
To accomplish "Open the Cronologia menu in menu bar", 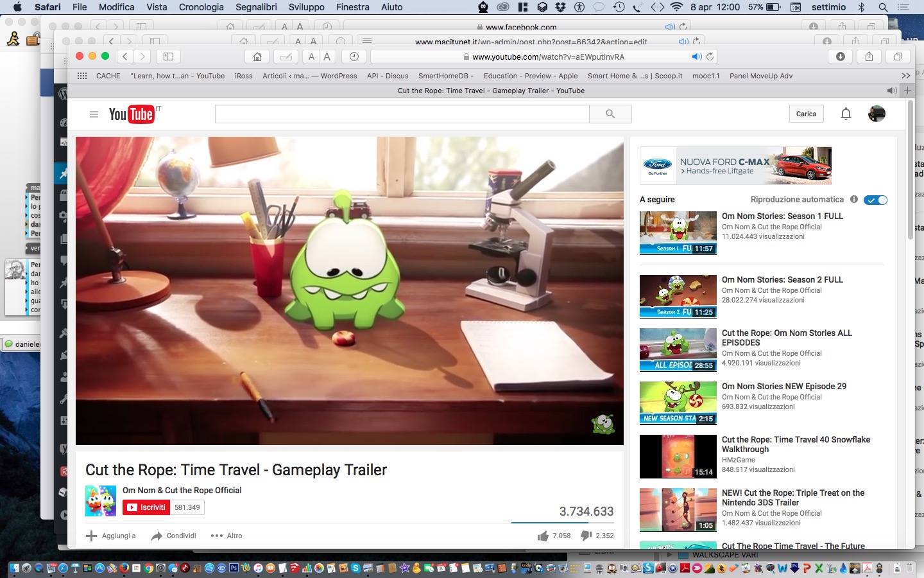I will tap(201, 7).
